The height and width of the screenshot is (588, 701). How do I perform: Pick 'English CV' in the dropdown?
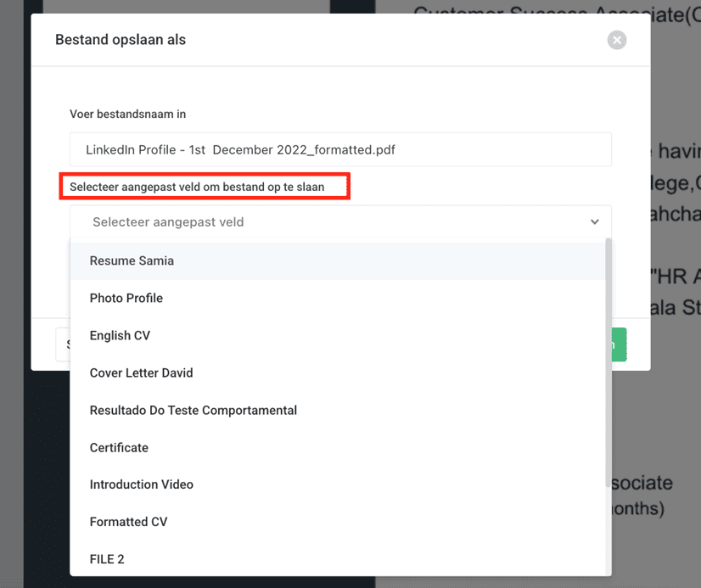point(120,336)
